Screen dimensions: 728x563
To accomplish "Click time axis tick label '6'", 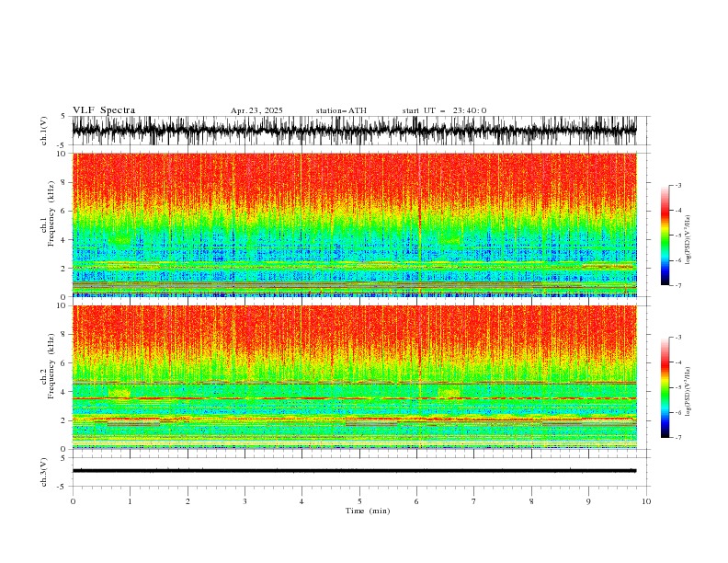I will (416, 501).
